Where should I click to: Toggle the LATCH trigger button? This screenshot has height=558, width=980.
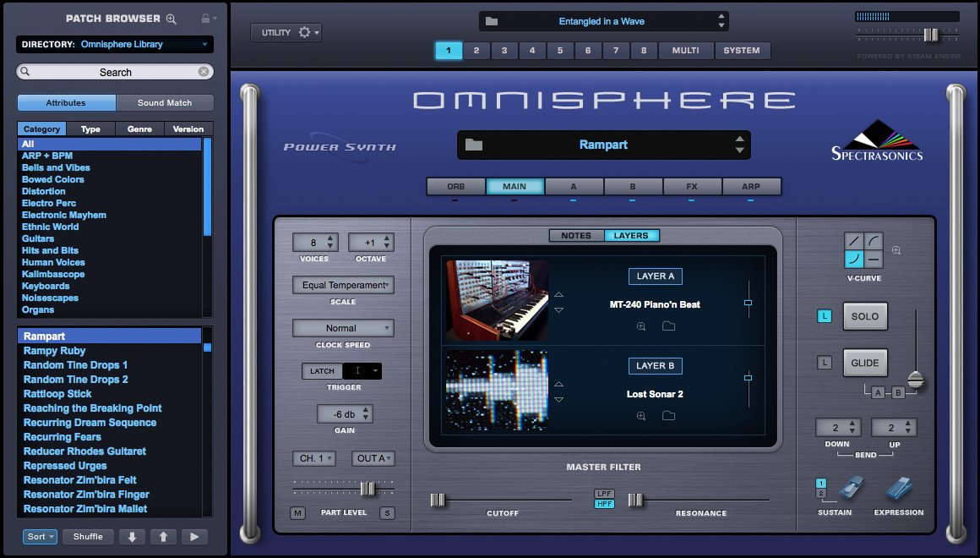(x=322, y=371)
